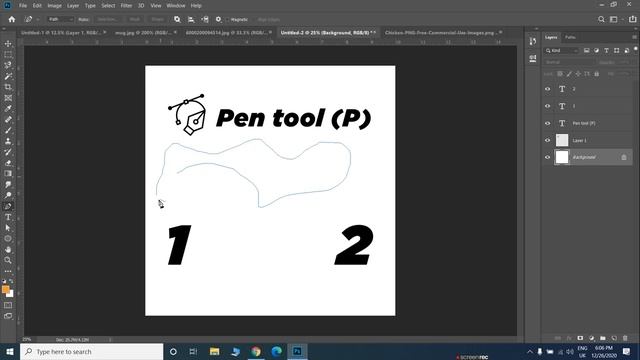The image size is (640, 360).
Task: Open the Edit Toolbar three-dots button
Action: 8,271
